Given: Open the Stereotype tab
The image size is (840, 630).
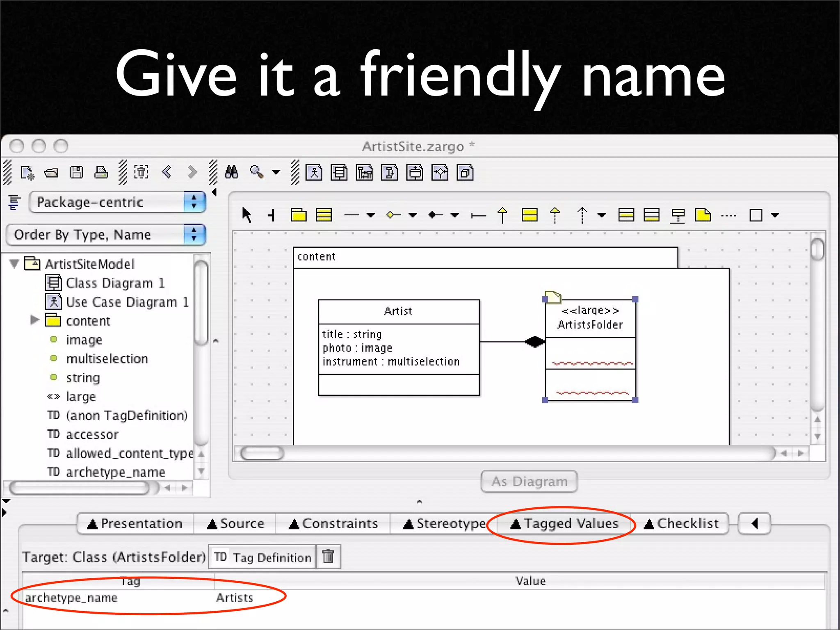Looking at the screenshot, I should [445, 524].
